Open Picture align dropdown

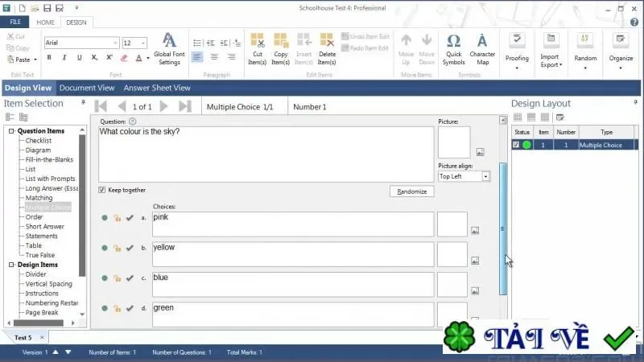tap(485, 176)
